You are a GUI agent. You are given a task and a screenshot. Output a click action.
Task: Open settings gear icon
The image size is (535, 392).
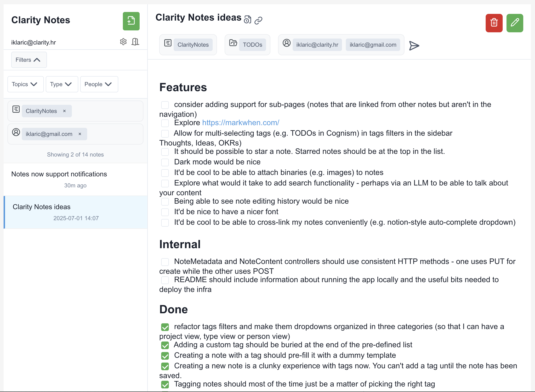(x=123, y=42)
